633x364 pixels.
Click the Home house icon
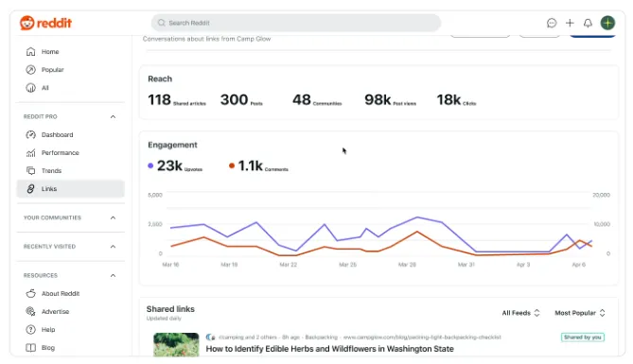(30, 52)
